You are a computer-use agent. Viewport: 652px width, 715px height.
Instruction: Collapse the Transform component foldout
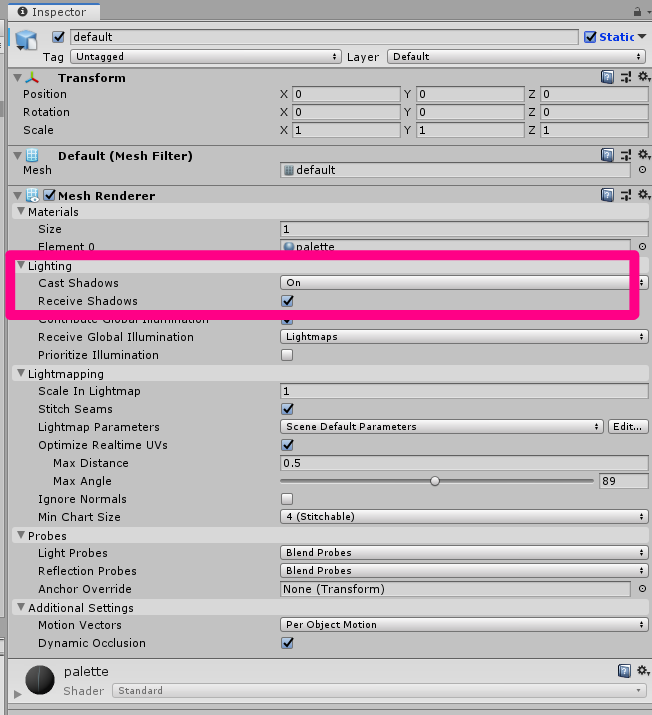pyautogui.click(x=18, y=78)
